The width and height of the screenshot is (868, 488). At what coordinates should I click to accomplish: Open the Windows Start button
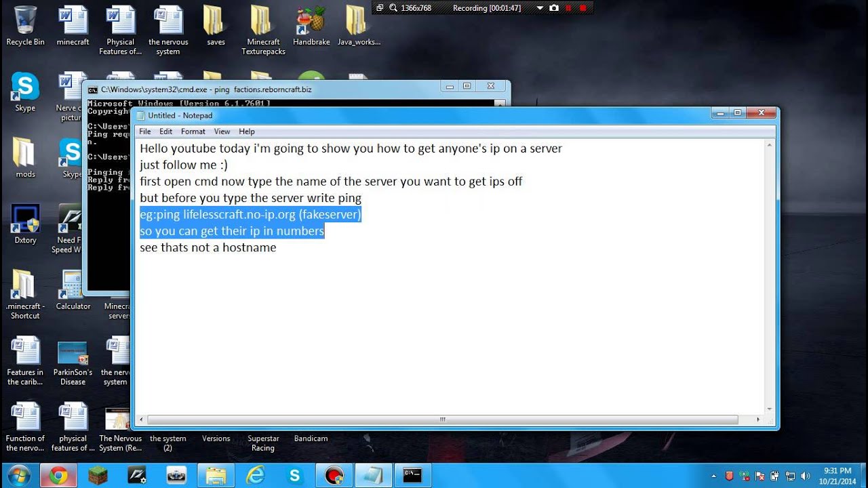pos(18,476)
